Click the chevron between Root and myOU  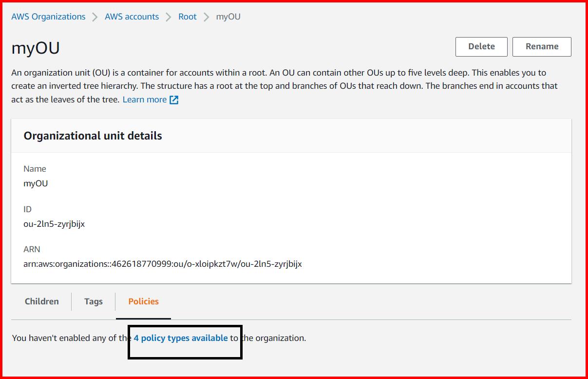pos(206,17)
